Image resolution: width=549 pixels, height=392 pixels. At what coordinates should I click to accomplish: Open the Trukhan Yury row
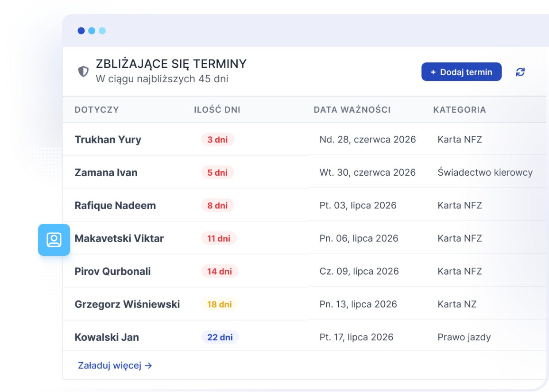click(304, 139)
